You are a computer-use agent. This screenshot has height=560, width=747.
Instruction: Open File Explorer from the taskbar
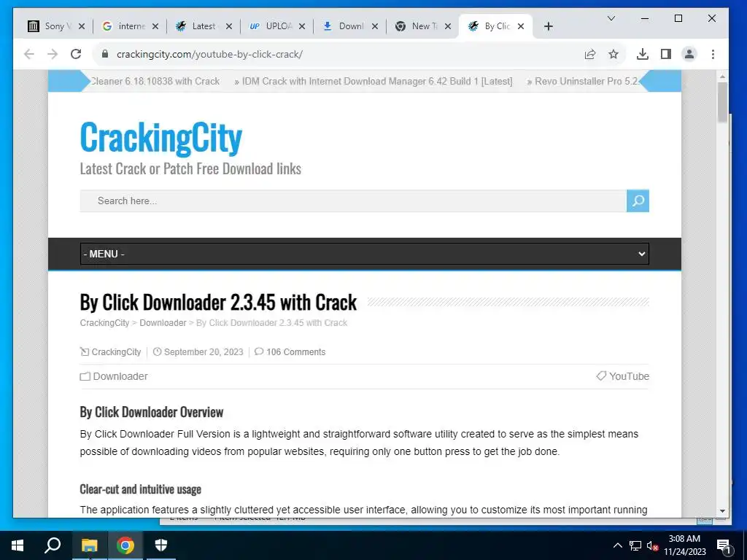point(89,545)
